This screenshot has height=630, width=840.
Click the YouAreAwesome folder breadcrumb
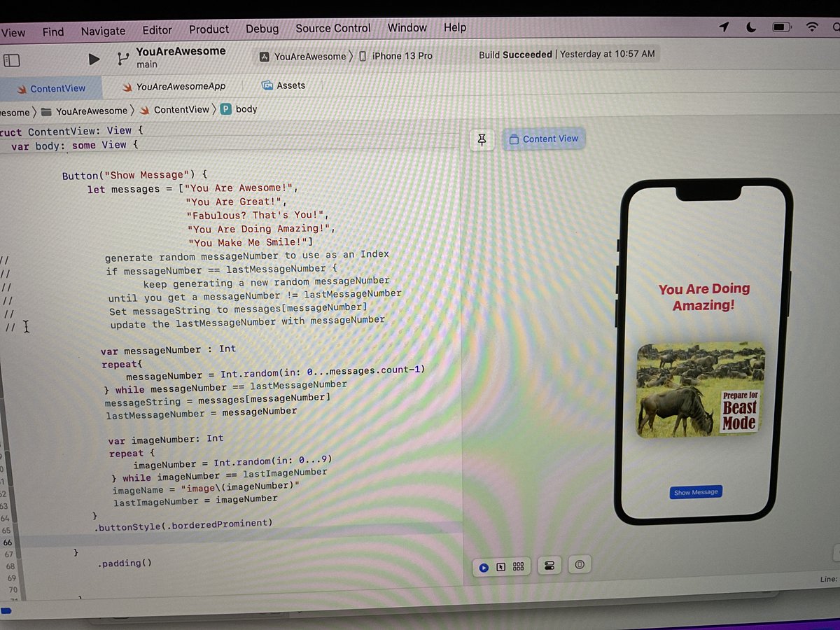[x=85, y=111]
